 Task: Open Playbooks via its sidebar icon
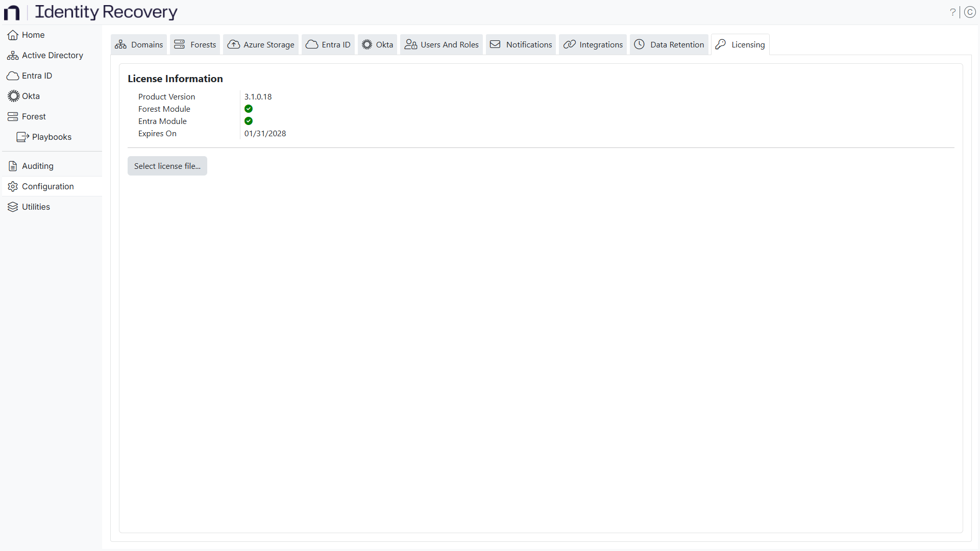point(22,137)
